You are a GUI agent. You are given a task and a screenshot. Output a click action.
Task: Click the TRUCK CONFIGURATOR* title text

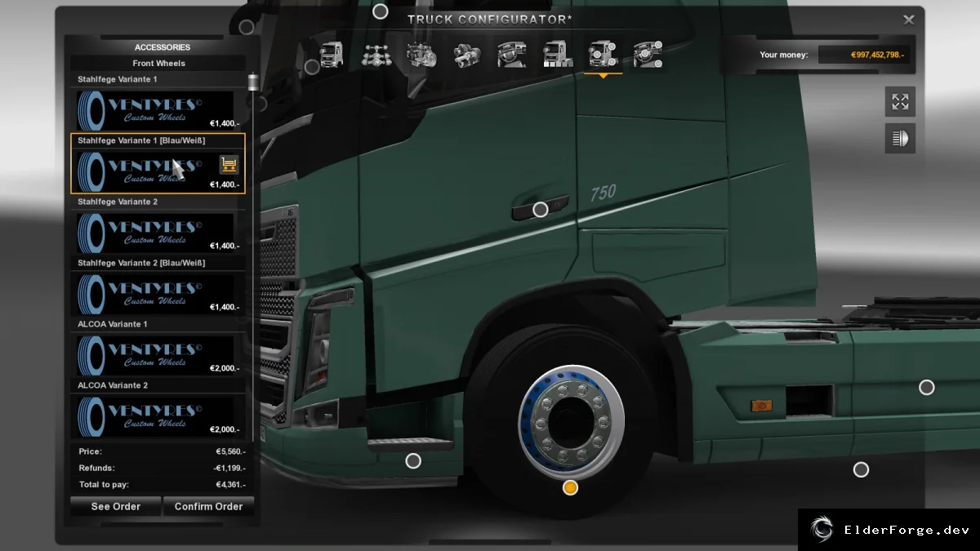click(x=490, y=19)
